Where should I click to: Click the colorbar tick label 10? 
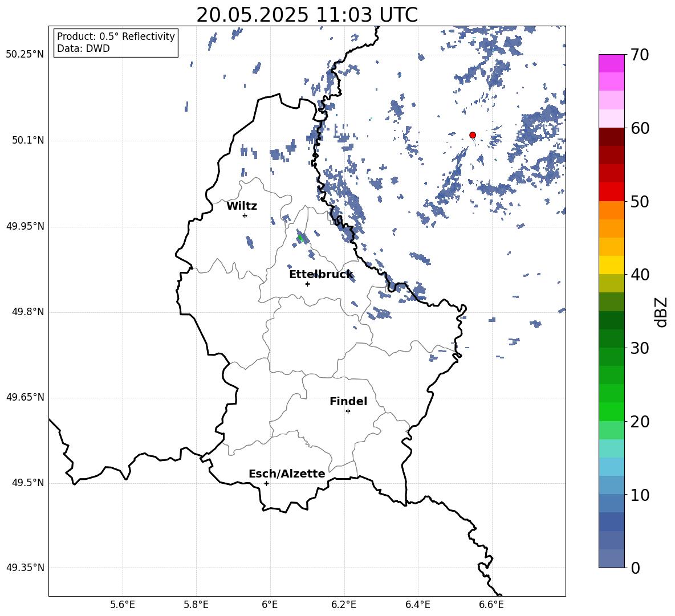pyautogui.click(x=640, y=495)
